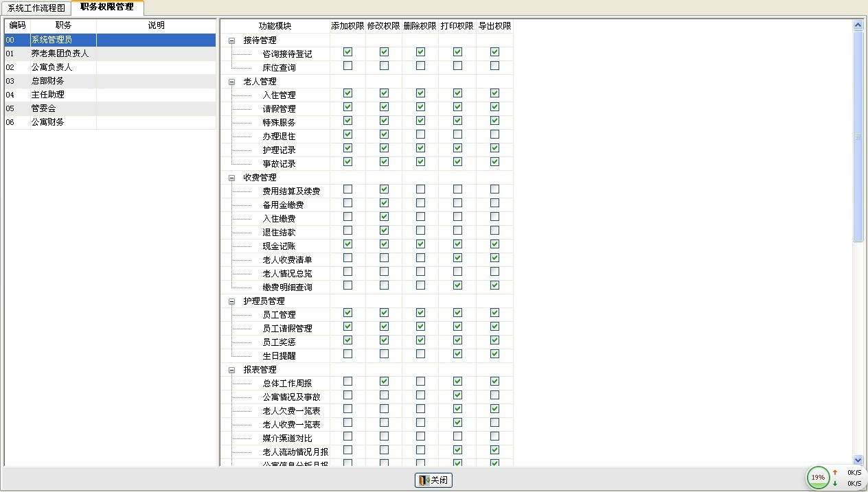Click the 职务 column header
The height and width of the screenshot is (492, 868).
(x=63, y=25)
